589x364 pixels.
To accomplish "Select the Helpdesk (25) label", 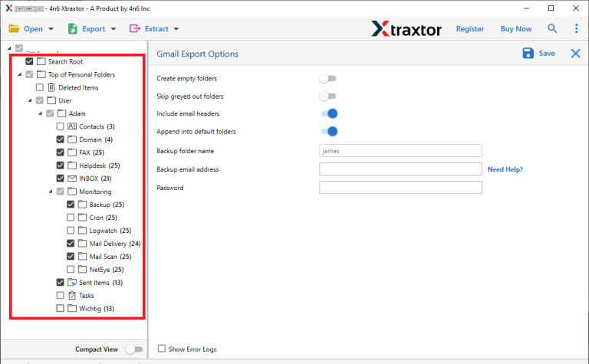I will point(99,166).
